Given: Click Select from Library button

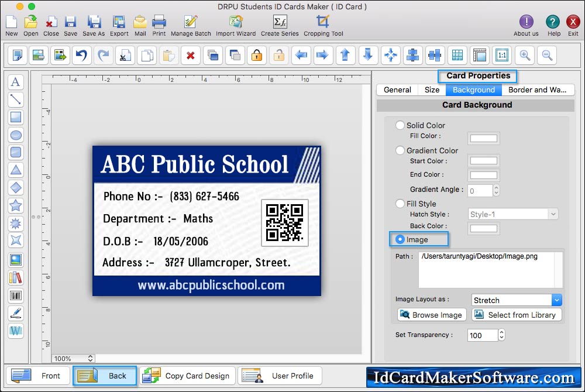Looking at the screenshot, I should (x=517, y=315).
